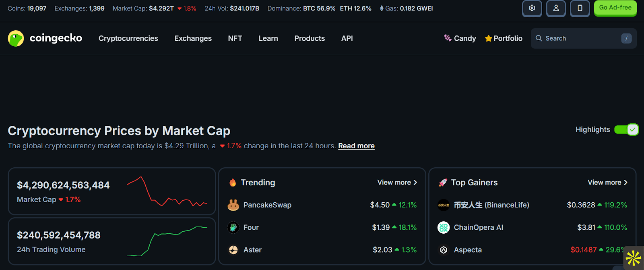This screenshot has height=270, width=644.
Task: Expand Top Gainers with View more chevron
Action: click(625, 183)
